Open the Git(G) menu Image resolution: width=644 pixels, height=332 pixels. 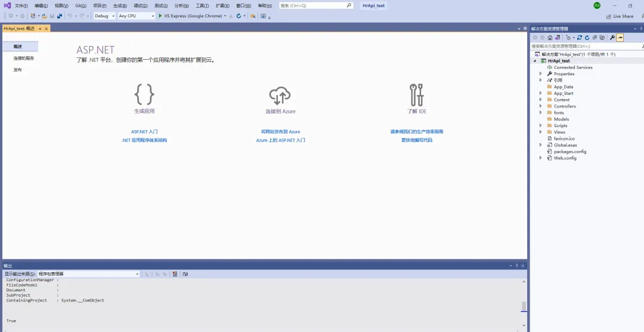[x=80, y=6]
